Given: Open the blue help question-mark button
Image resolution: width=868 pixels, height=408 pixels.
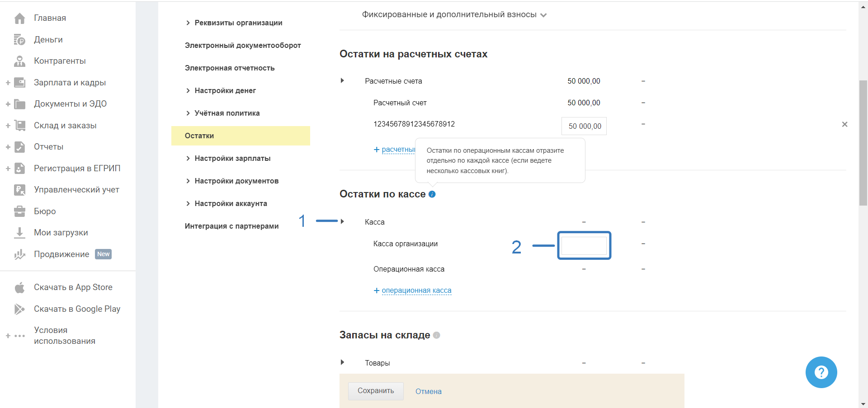Looking at the screenshot, I should click(x=821, y=372).
